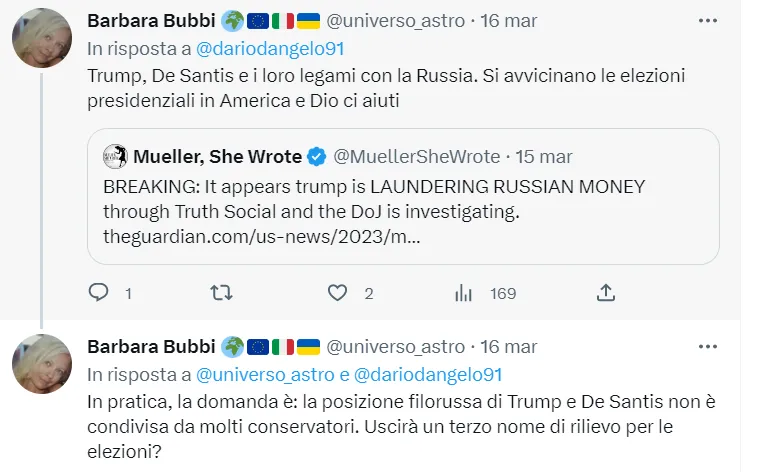Like the first tweet
775x472 pixels.
click(338, 293)
